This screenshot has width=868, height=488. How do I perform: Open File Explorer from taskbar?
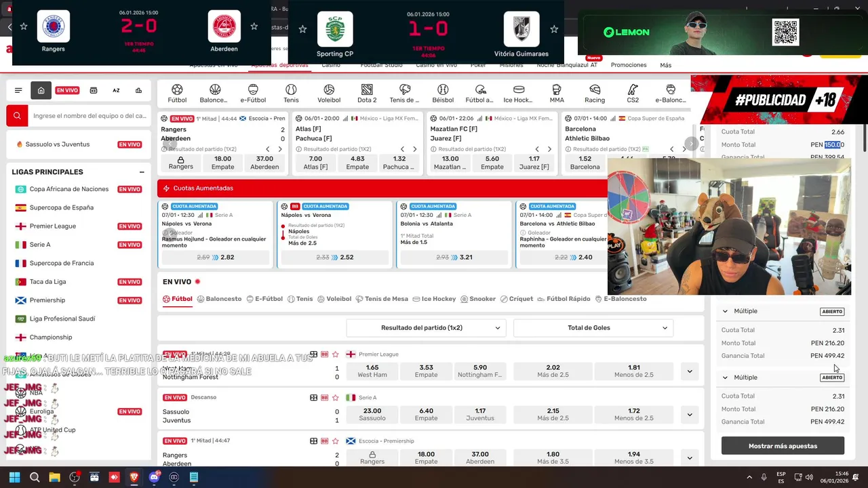tap(54, 477)
